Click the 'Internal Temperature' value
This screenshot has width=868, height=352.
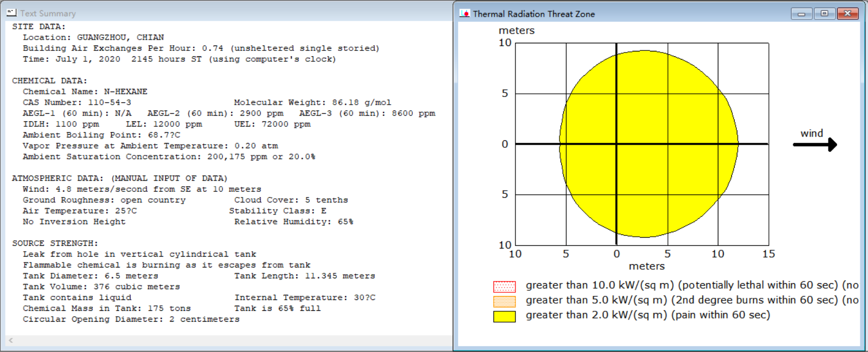[x=305, y=297]
